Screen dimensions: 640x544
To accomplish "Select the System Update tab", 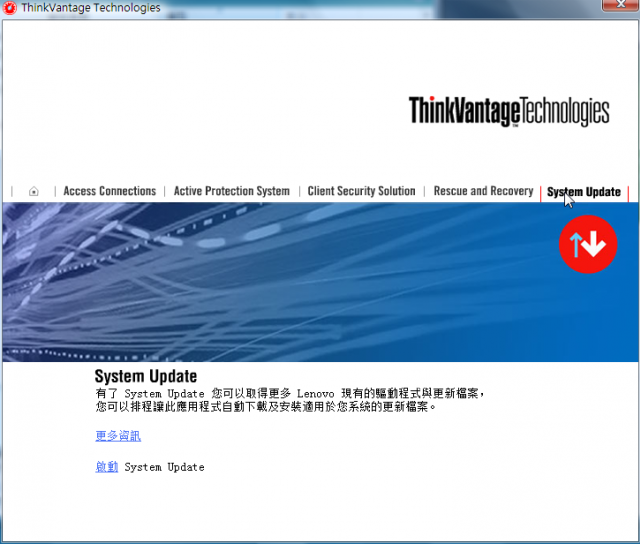I will point(584,192).
